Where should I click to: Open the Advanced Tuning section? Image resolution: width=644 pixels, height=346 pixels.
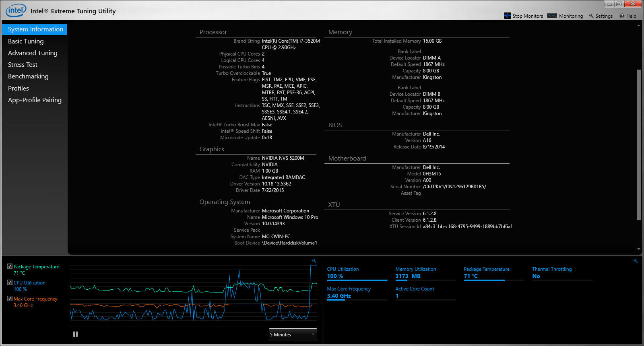click(33, 53)
